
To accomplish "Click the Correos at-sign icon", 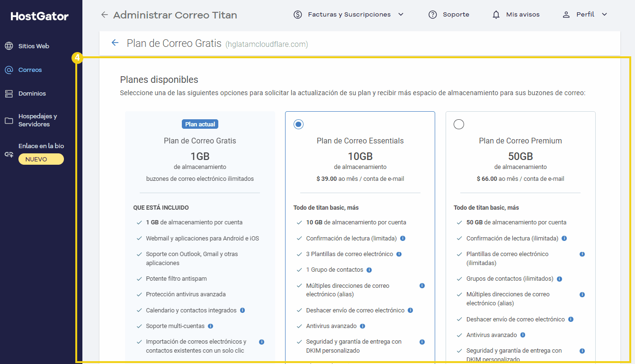I will (9, 70).
